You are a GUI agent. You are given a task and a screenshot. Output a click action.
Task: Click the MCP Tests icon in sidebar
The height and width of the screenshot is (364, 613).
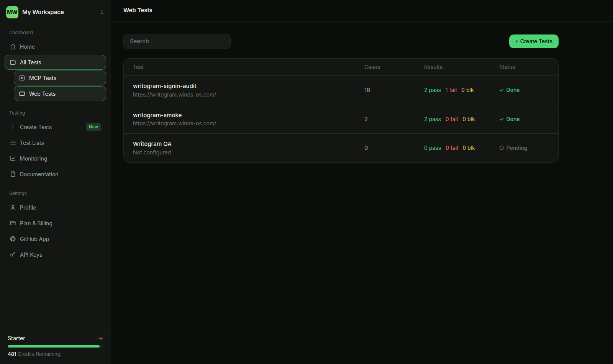point(22,78)
